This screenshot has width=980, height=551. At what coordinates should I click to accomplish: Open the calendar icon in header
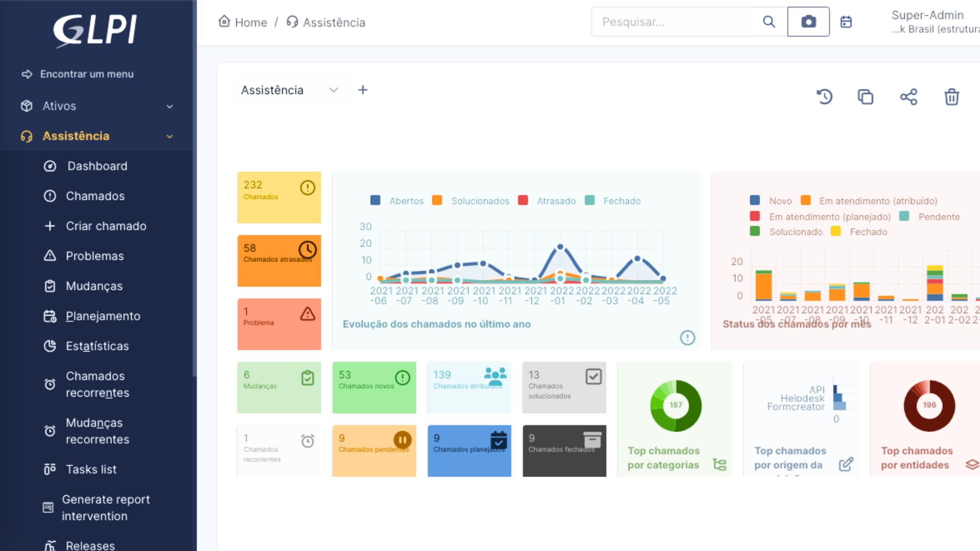click(x=846, y=22)
